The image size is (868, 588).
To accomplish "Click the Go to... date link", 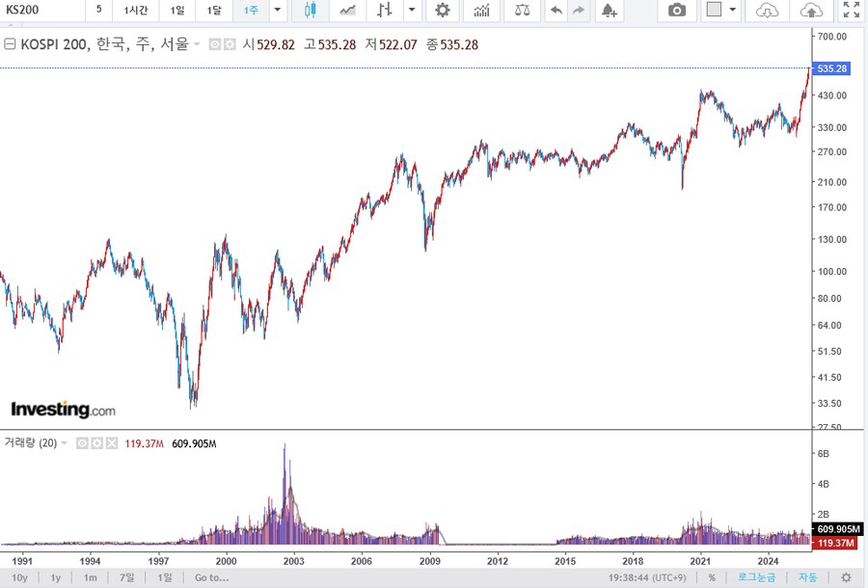I will [x=211, y=577].
